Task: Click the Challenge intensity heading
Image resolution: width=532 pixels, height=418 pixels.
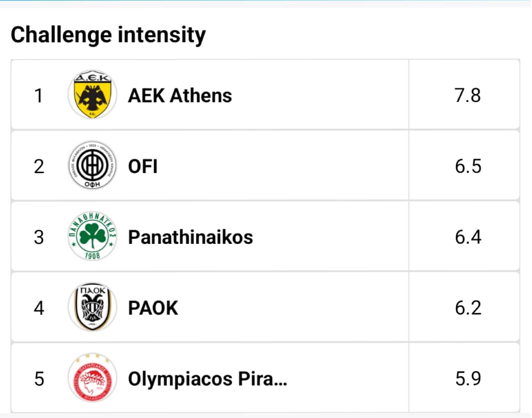Action: pyautogui.click(x=108, y=35)
